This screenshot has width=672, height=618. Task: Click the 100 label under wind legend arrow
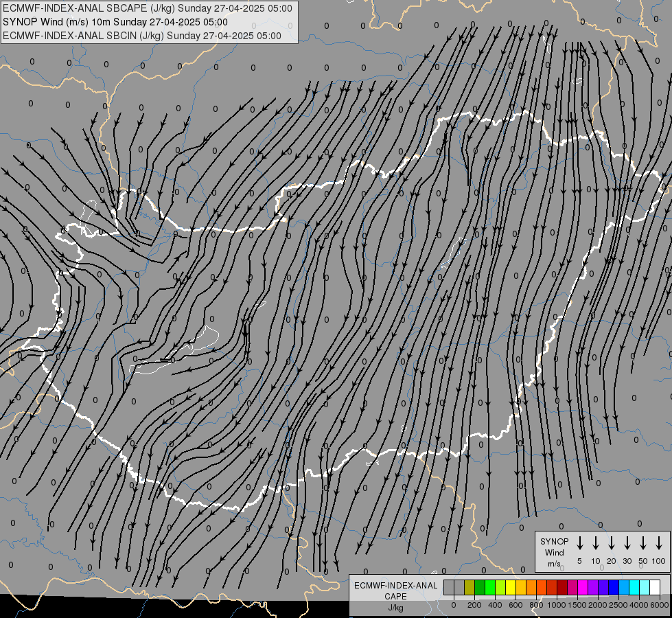coord(659,561)
